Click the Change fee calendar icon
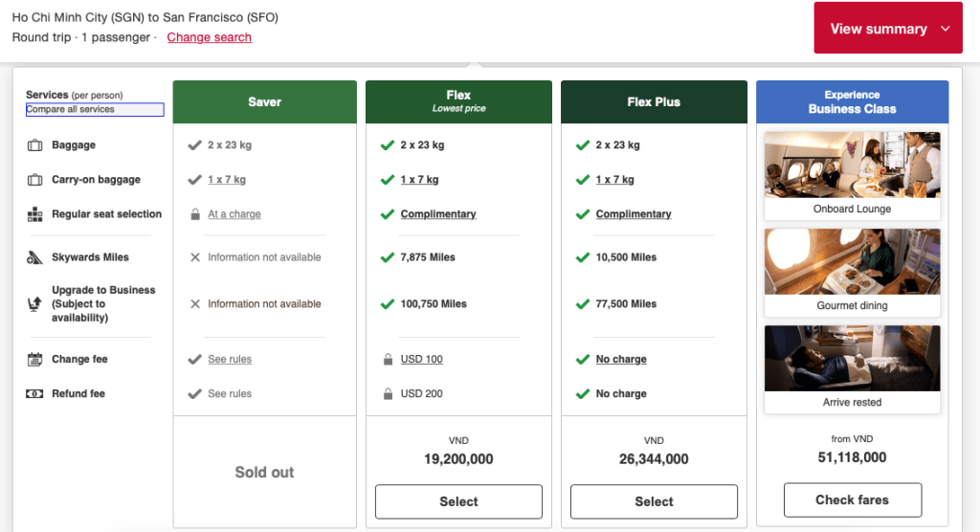 35,360
